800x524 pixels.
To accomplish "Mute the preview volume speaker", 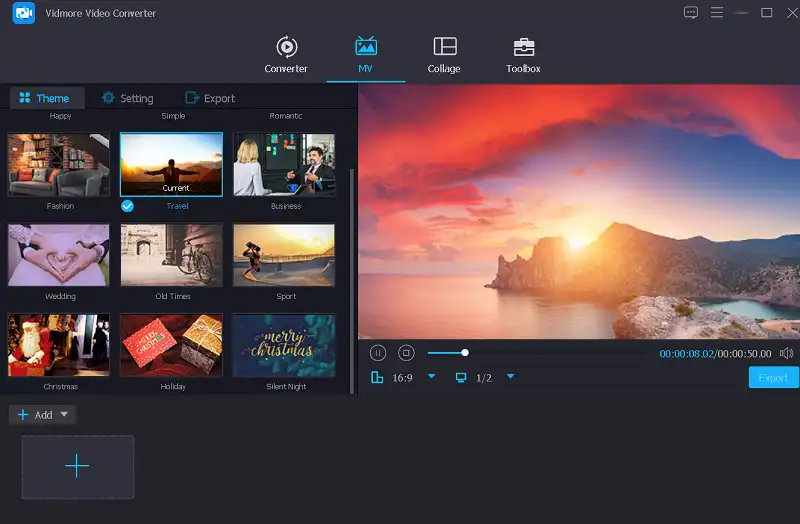I will tap(786, 353).
